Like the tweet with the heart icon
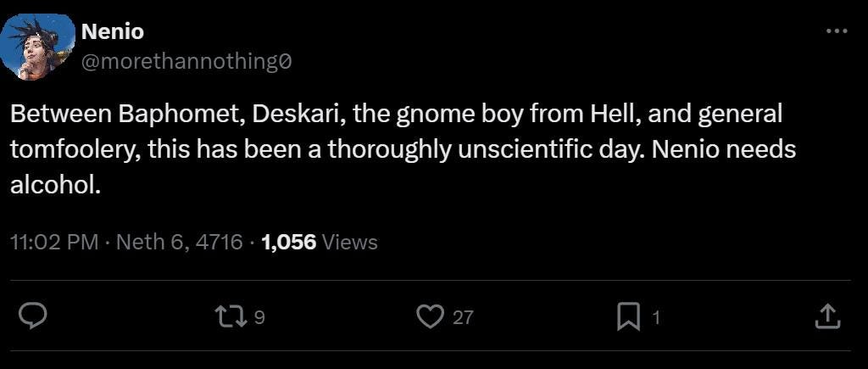The image size is (868, 369). coord(431,317)
